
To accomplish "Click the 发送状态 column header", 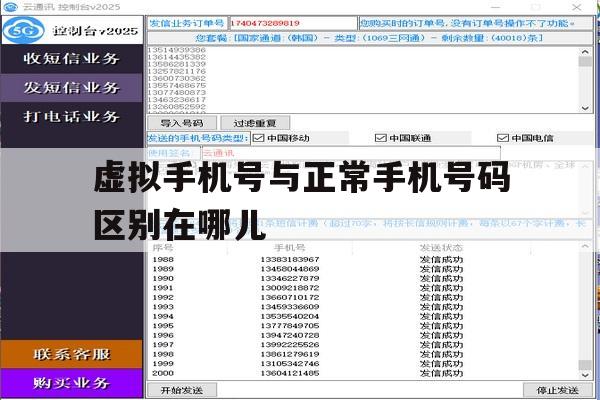I will tap(441, 248).
